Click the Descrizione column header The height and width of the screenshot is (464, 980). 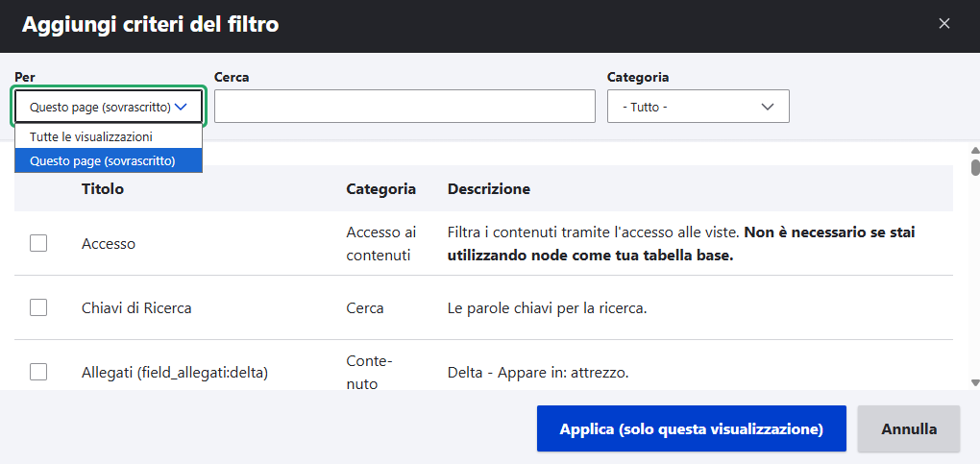coord(488,189)
